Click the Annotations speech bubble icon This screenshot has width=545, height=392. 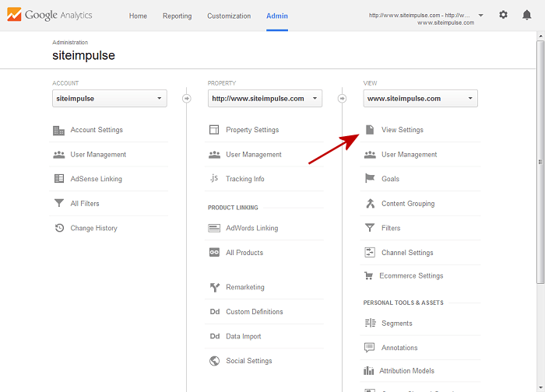coord(370,348)
